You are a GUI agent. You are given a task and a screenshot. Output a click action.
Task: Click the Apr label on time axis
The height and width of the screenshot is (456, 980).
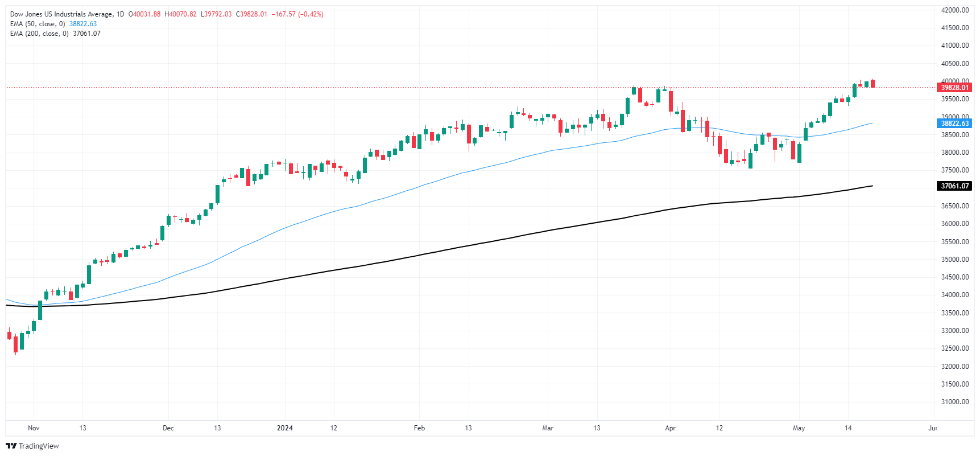click(x=671, y=428)
